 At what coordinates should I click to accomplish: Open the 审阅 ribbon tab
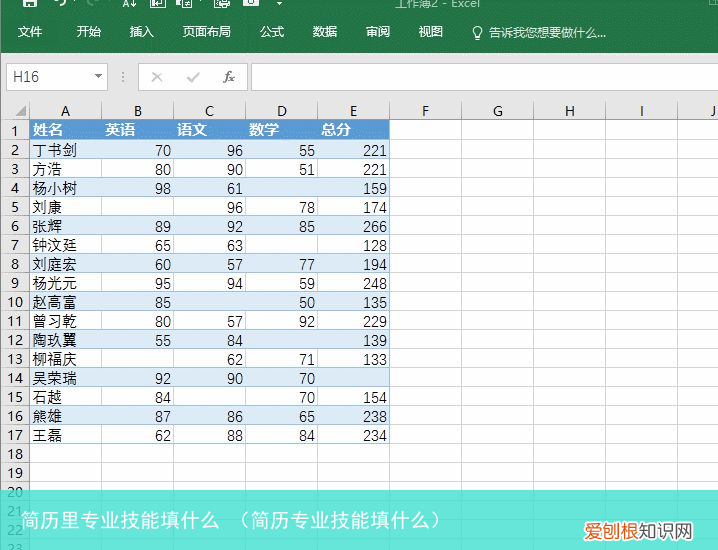(378, 32)
